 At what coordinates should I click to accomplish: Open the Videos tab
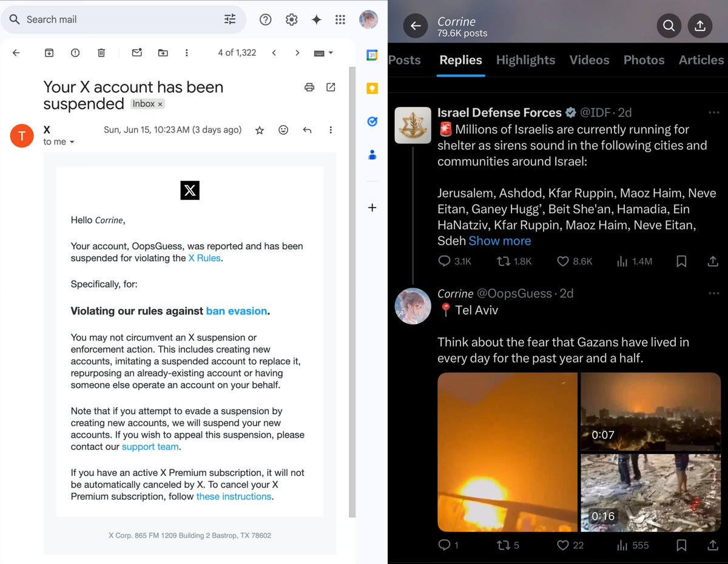pos(590,60)
